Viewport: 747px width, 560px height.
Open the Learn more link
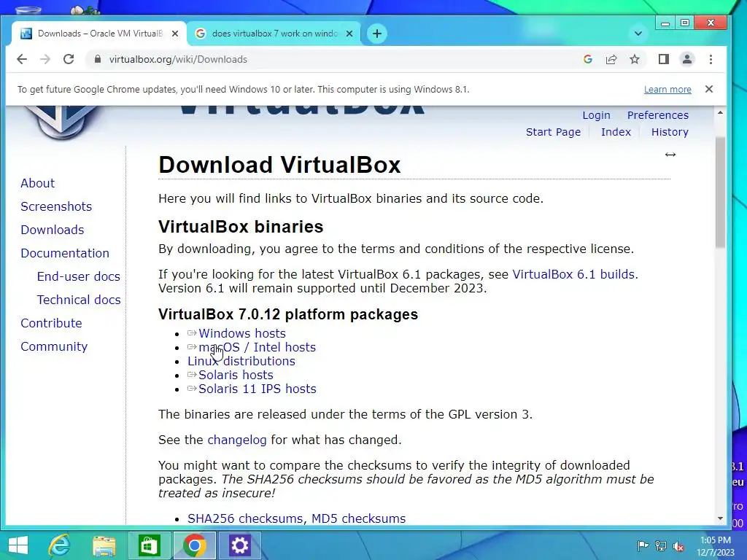coord(667,89)
